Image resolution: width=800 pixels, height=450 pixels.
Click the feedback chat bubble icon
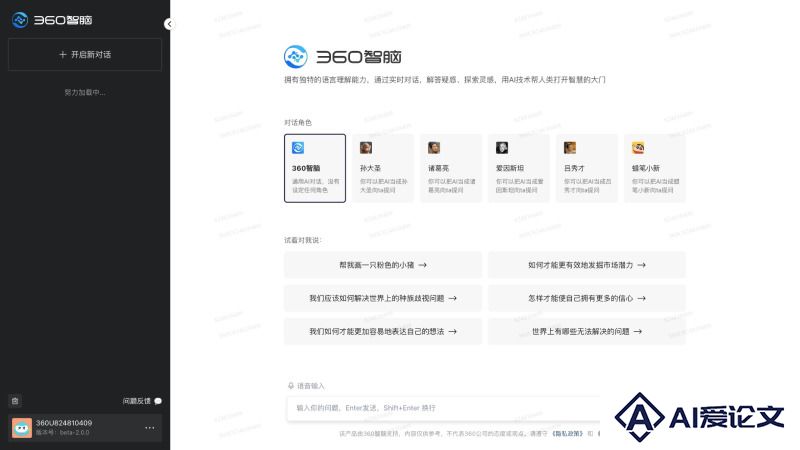click(158, 401)
